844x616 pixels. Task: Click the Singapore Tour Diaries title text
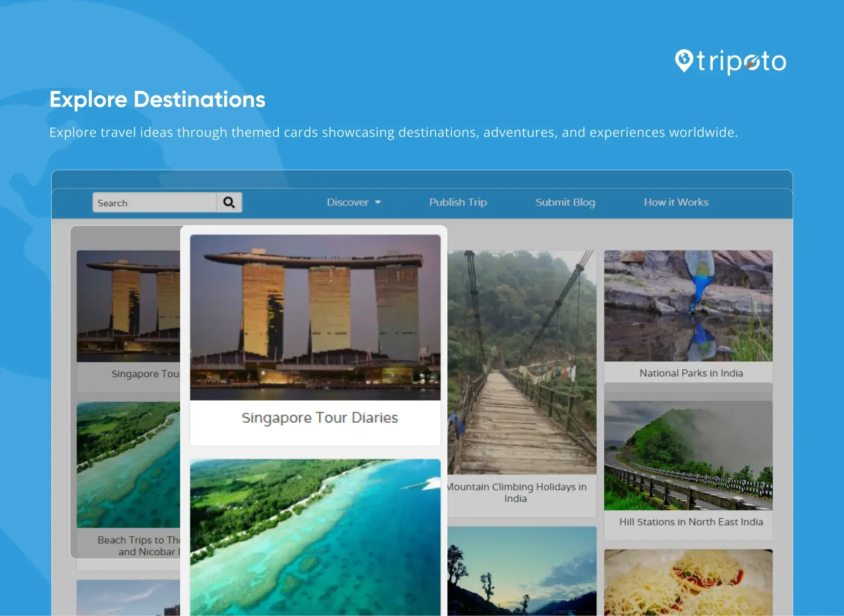click(320, 417)
